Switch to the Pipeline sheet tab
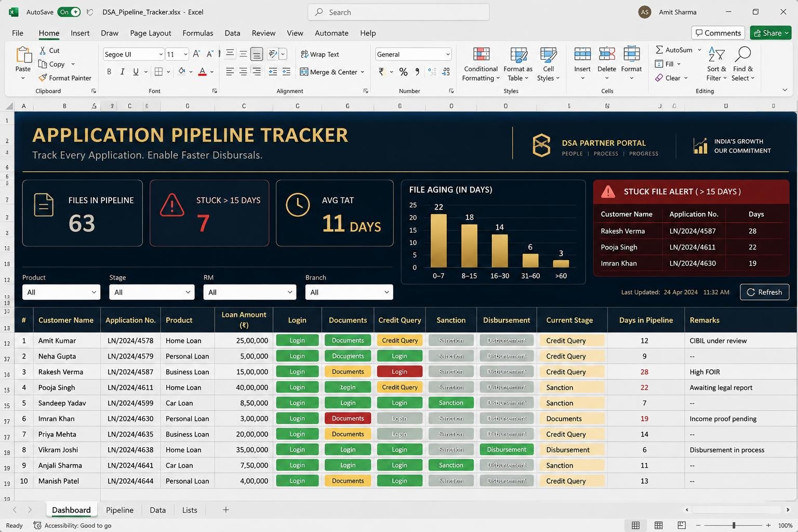798x532 pixels. click(119, 510)
